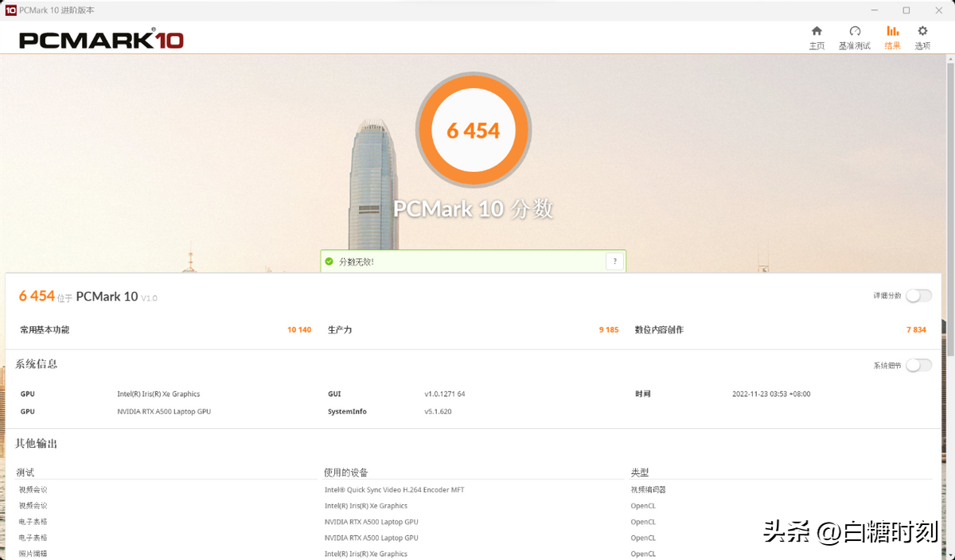Screen dimensions: 955x560
Task: Select the 2022-11-23 03:53 +08:00 timestamp
Action: [771, 394]
